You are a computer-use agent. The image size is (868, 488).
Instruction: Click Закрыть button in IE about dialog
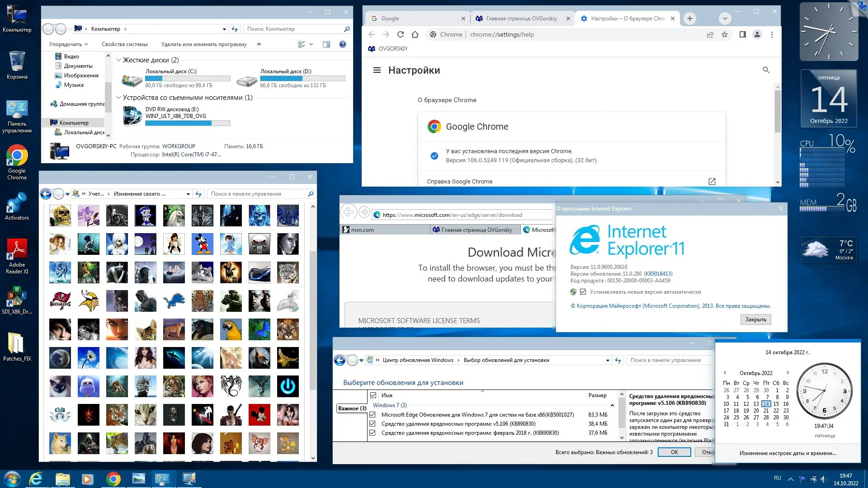(755, 319)
